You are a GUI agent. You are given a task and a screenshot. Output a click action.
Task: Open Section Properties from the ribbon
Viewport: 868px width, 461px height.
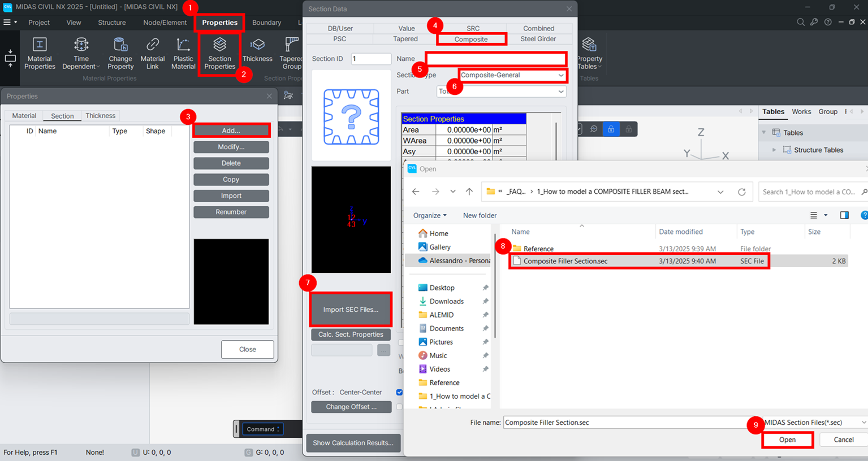tap(219, 53)
